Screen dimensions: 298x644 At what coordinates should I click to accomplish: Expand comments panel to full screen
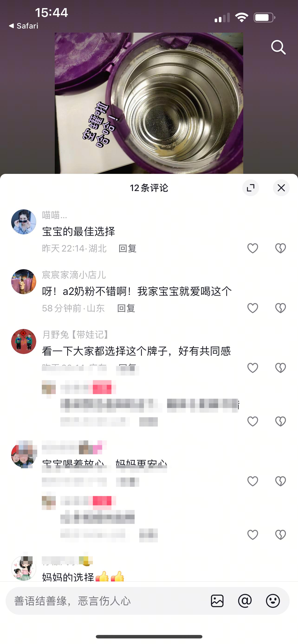[250, 188]
